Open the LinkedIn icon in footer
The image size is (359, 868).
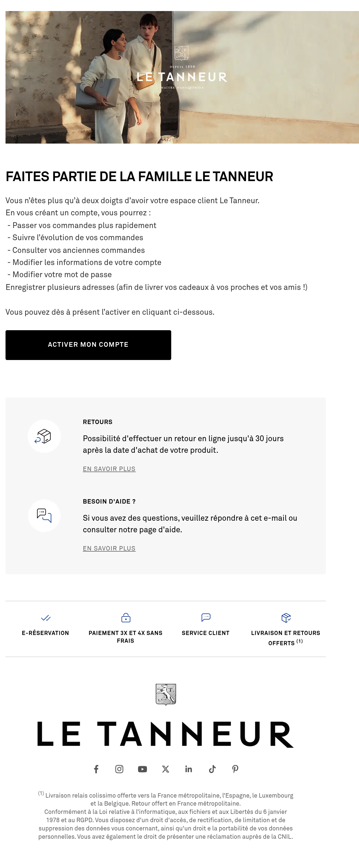point(189,769)
